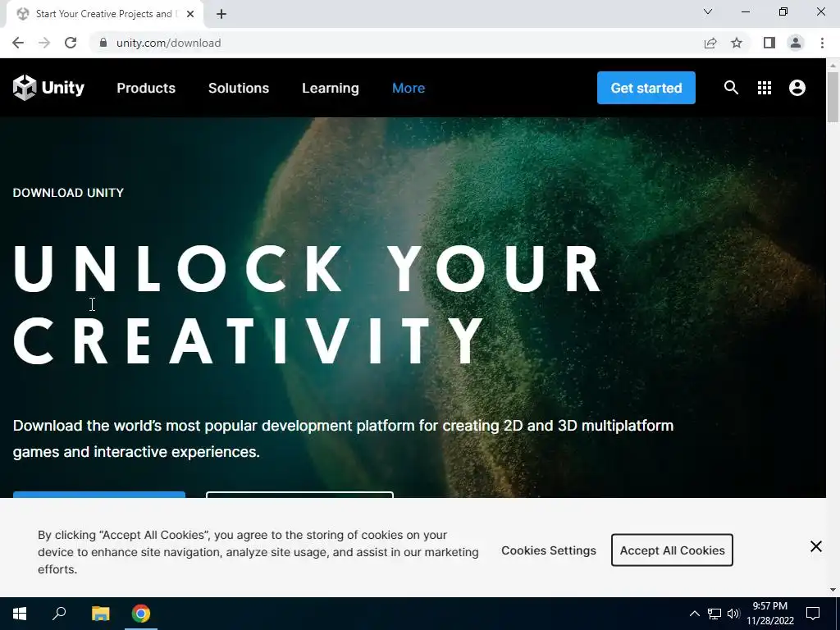Open the Products menu
This screenshot has height=630, width=840.
pyautogui.click(x=146, y=88)
